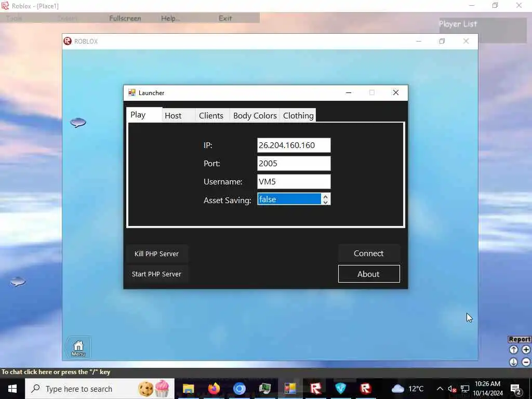Click the Port input field
Viewport: 532px width, 399px height.
(294, 164)
